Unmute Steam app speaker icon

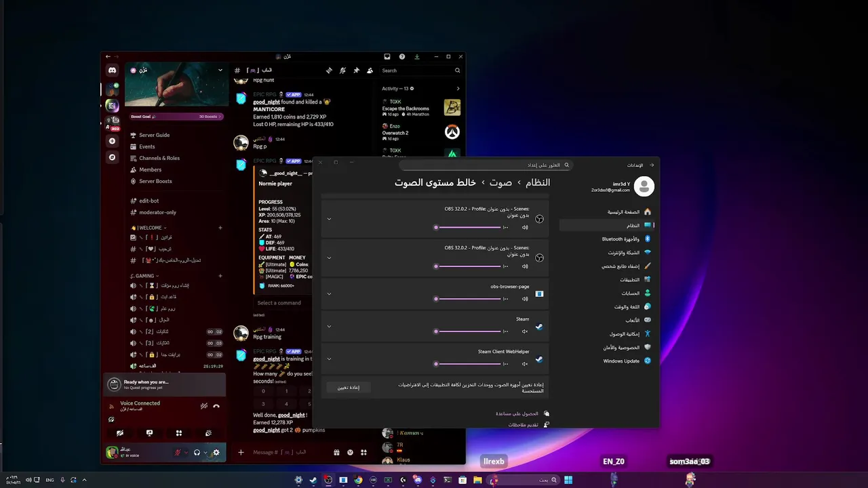[525, 331]
